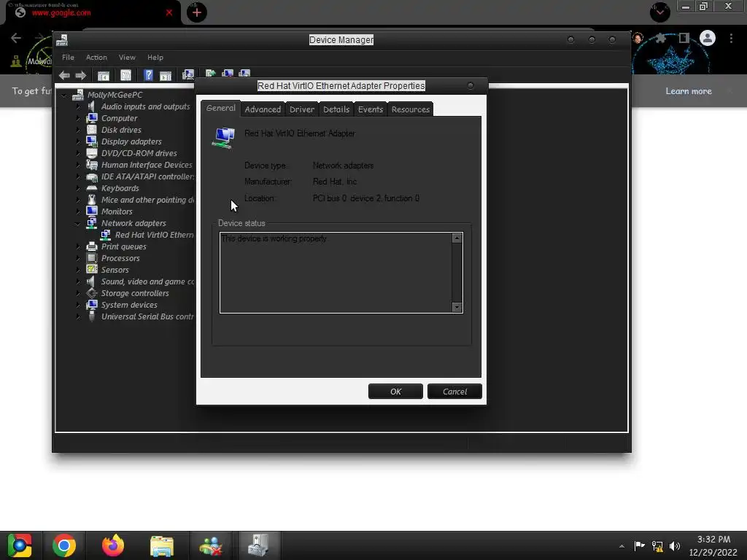Switch to the Resources tab

[411, 109]
